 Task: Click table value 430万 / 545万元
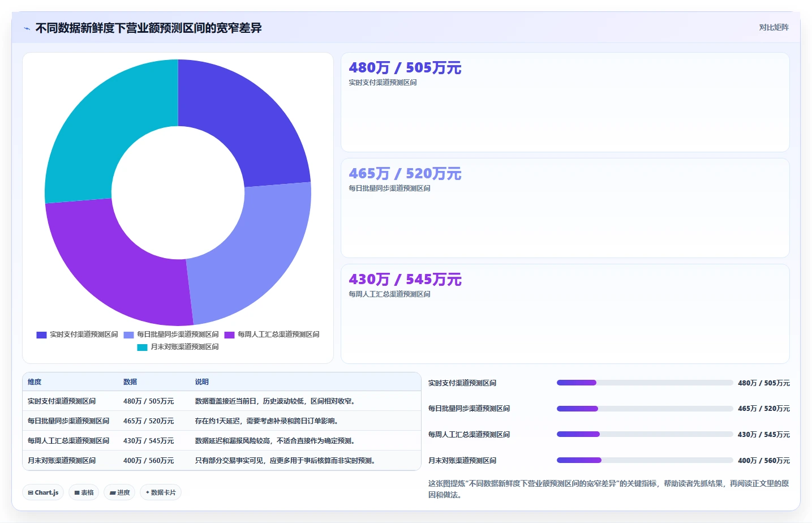pyautogui.click(x=149, y=441)
